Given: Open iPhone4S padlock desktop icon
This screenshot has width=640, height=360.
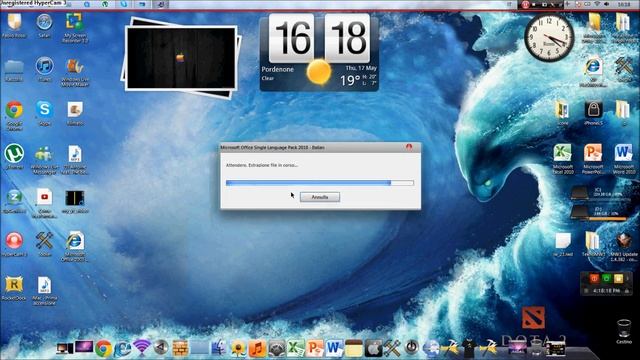Looking at the screenshot, I should (593, 113).
